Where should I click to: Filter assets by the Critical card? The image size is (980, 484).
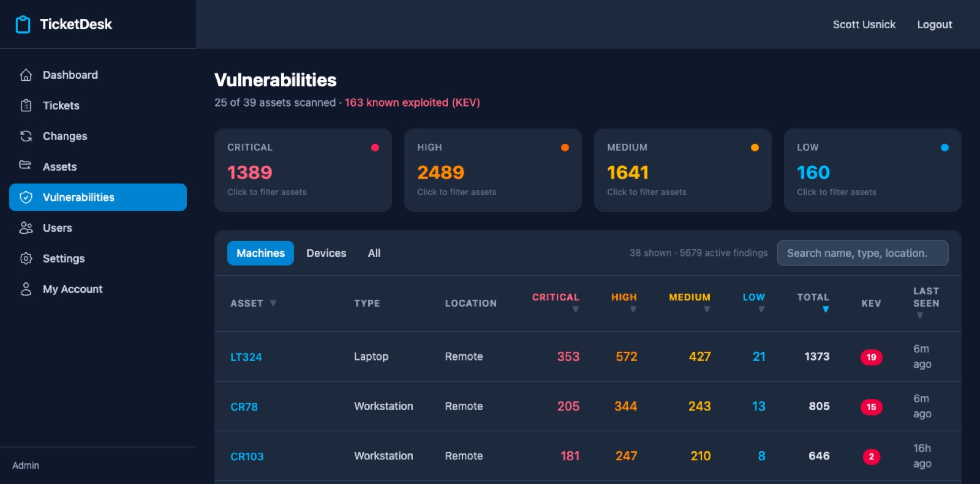pyautogui.click(x=303, y=170)
